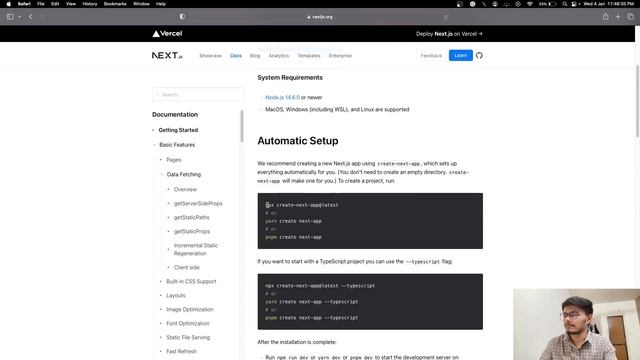The width and height of the screenshot is (640, 360).
Task: Open the View menu
Action: pos(71,4)
